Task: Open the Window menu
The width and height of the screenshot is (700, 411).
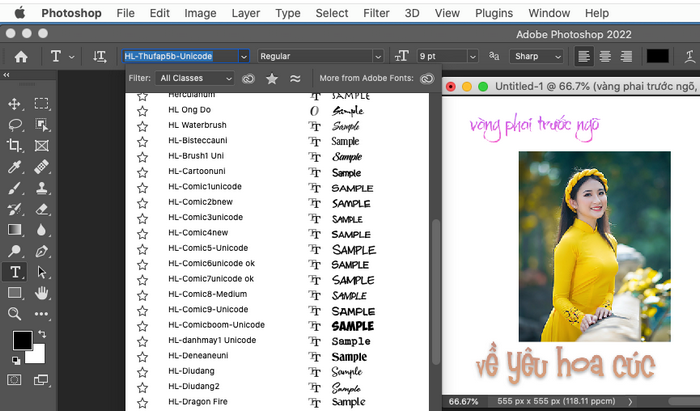Action: pyautogui.click(x=549, y=13)
